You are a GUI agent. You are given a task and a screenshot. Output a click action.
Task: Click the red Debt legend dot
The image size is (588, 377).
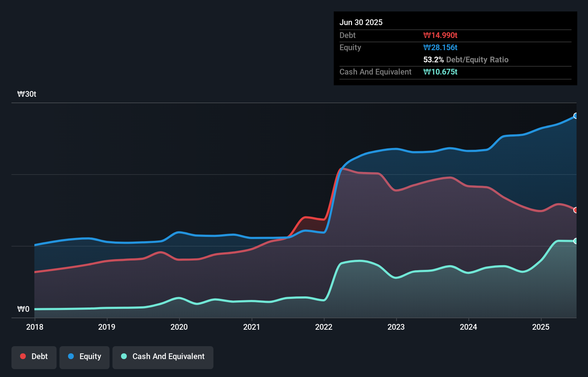23,356
